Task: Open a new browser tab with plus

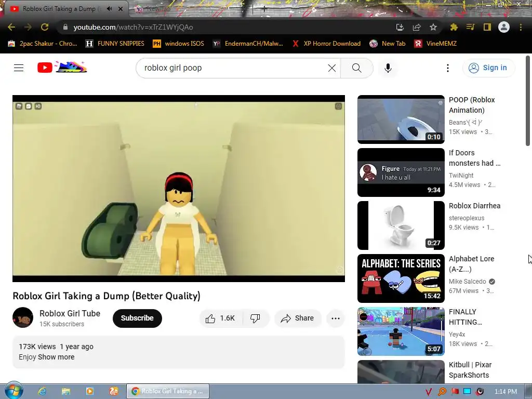Action: tap(264, 9)
